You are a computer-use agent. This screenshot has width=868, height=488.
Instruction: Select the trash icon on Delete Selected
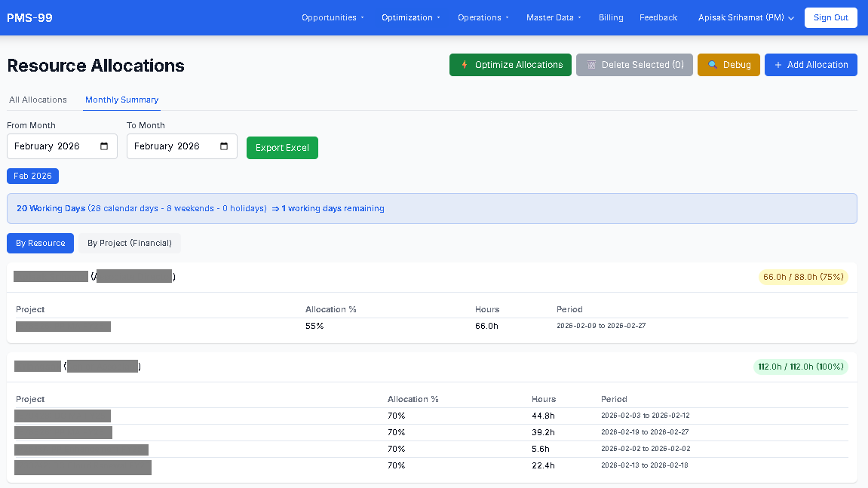point(591,65)
